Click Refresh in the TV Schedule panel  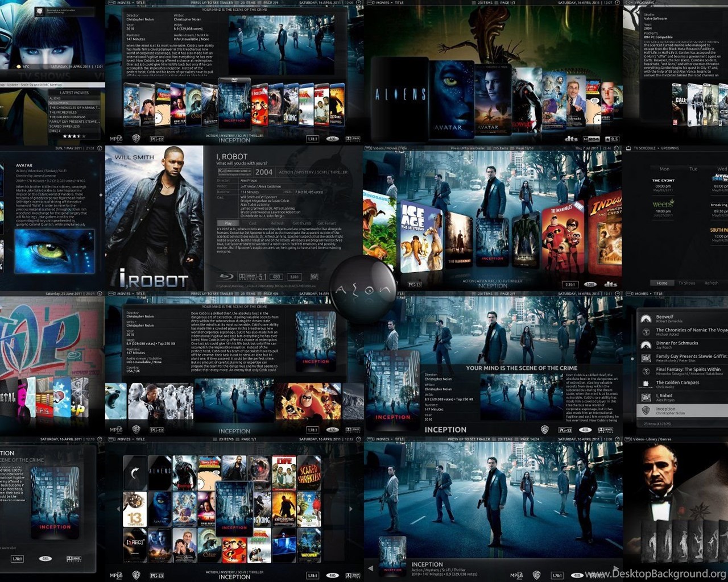pyautogui.click(x=711, y=283)
